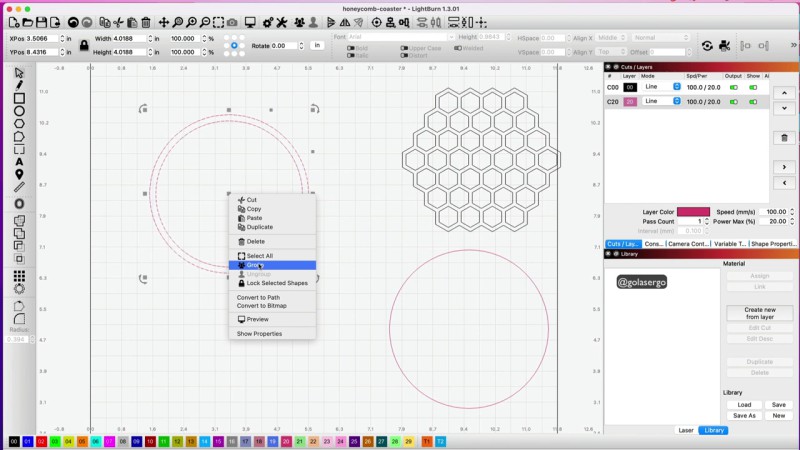Pick the Create Text tool
This screenshot has width=800, height=450.
(19, 161)
